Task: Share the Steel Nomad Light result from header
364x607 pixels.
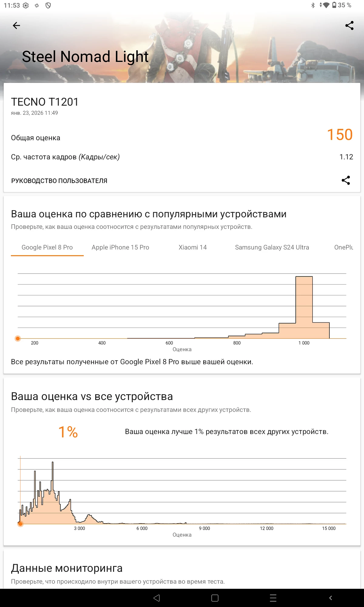Action: (x=349, y=25)
